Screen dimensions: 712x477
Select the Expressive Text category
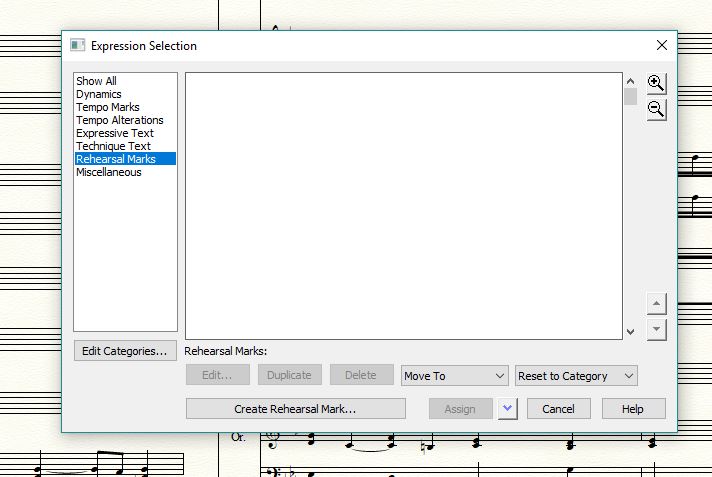[114, 133]
